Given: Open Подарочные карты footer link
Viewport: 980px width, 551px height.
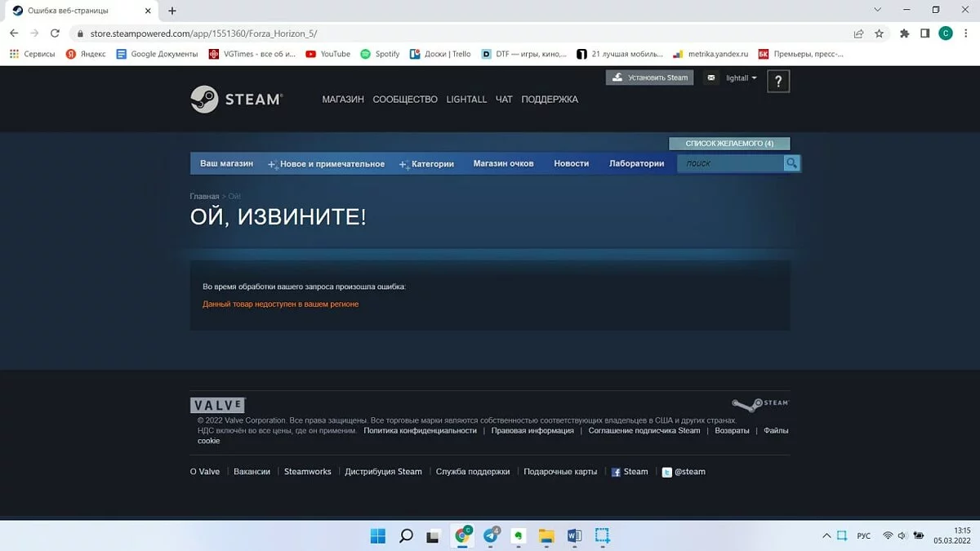Looking at the screenshot, I should point(560,472).
